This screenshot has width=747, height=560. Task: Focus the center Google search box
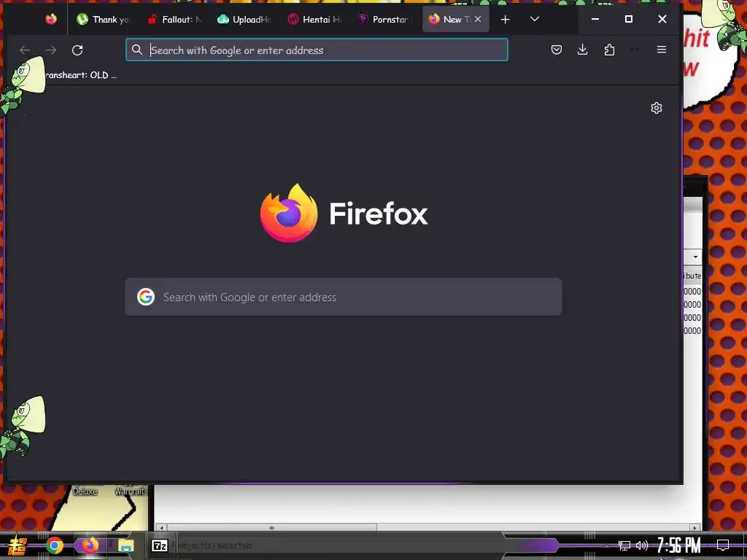(x=344, y=297)
